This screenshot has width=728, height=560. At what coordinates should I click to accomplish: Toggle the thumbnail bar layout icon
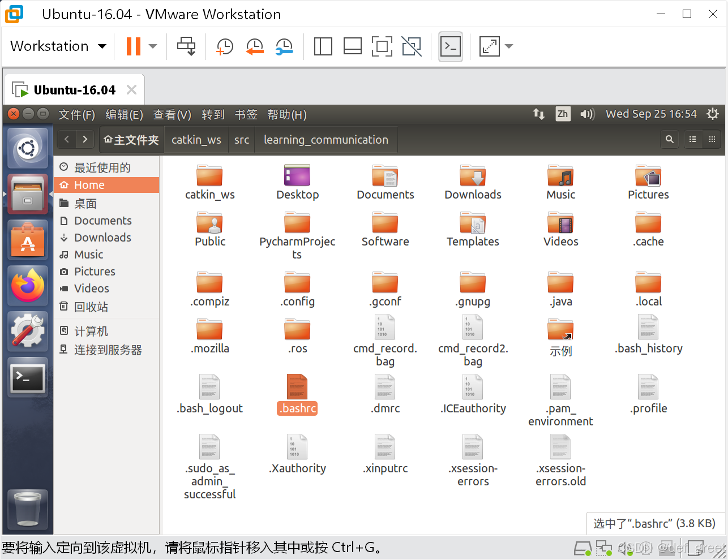click(353, 46)
